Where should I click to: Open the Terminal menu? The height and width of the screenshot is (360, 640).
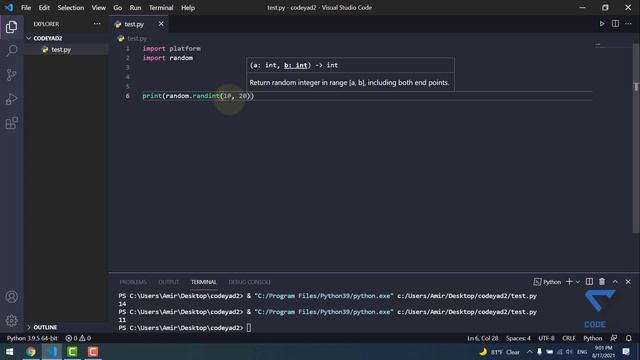pyautogui.click(x=161, y=7)
